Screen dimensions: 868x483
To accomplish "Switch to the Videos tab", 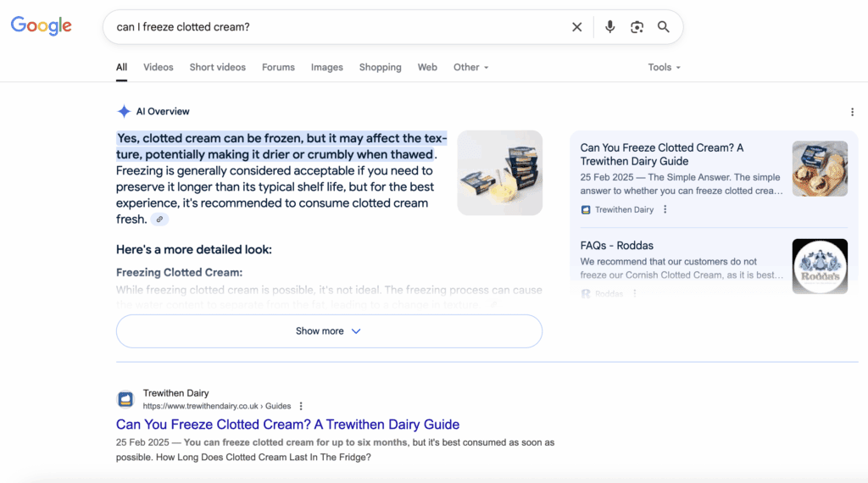I will coord(159,68).
